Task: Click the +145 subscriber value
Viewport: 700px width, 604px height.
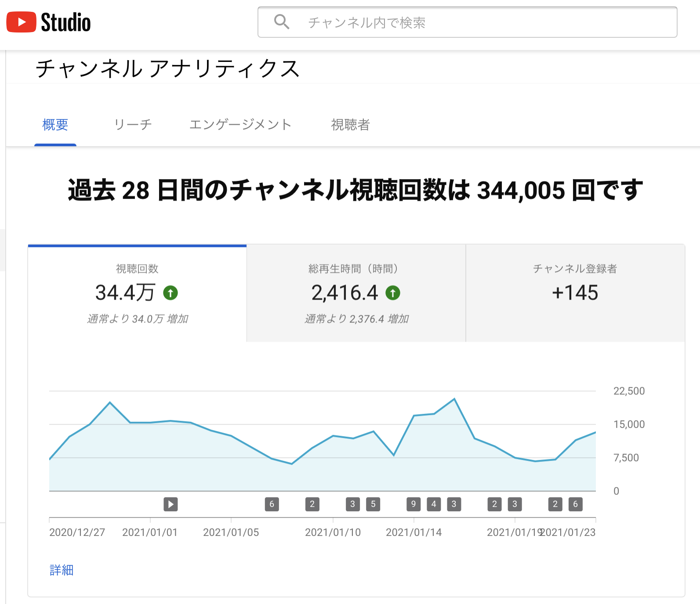Action: coord(575,293)
